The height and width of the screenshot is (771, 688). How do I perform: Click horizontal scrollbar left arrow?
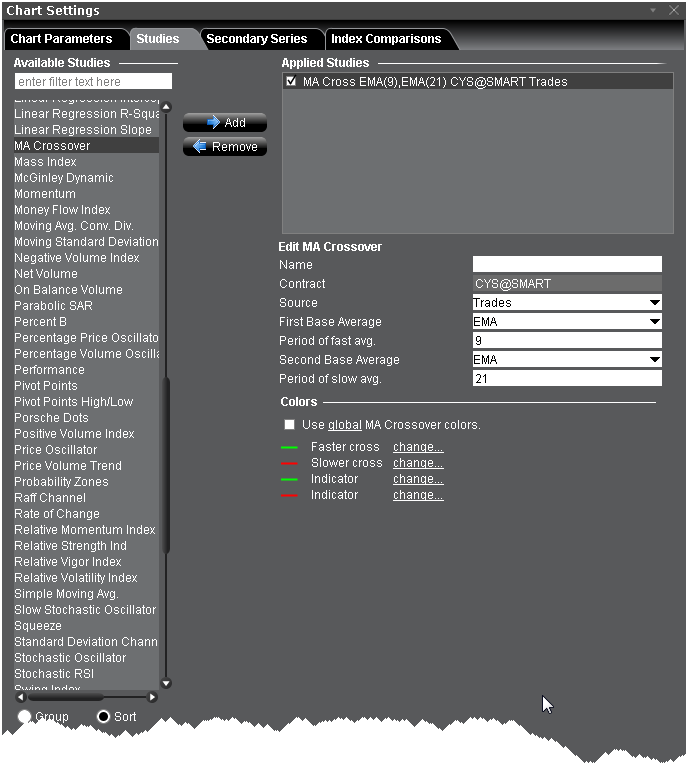[21, 697]
